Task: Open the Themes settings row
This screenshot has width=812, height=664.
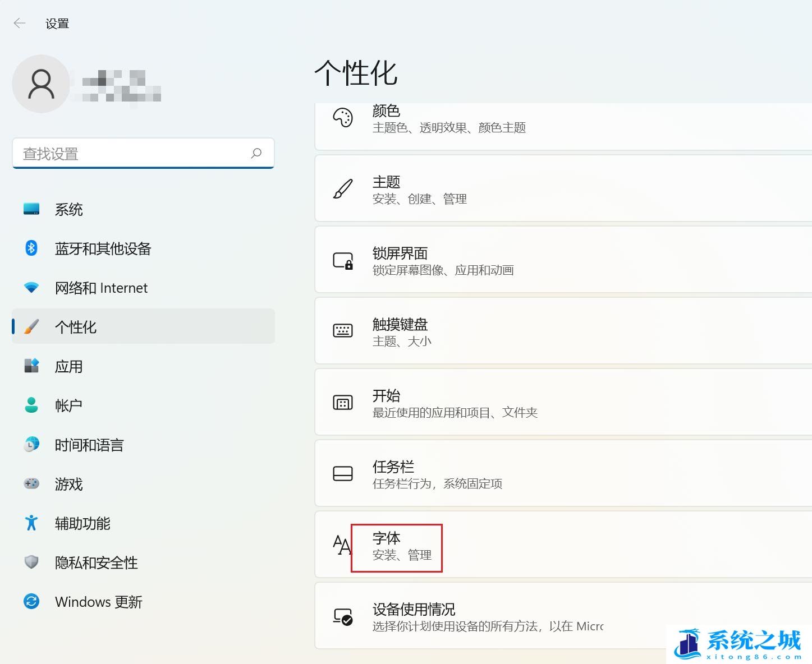Action: [561, 190]
